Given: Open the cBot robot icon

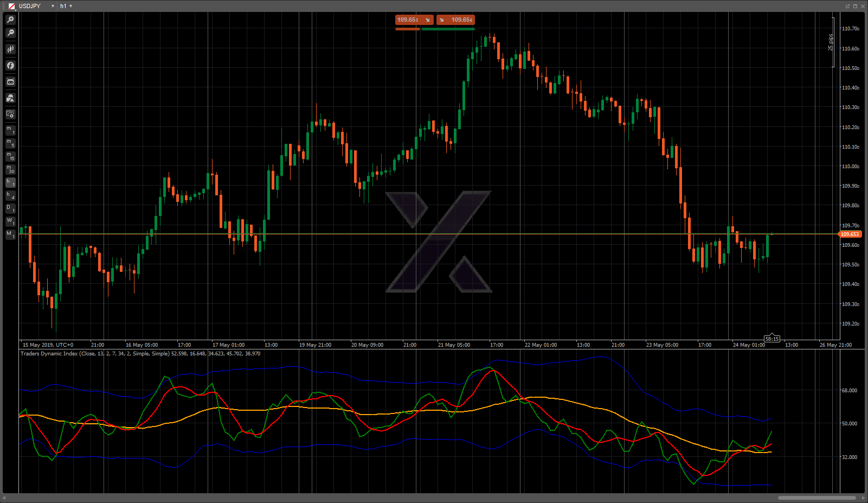Looking at the screenshot, I should click(x=10, y=82).
